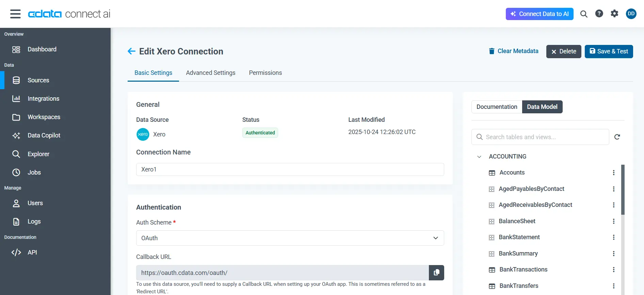Open options menu for BalanceSheet view
Screen dimensions: 644x295
pos(614,221)
